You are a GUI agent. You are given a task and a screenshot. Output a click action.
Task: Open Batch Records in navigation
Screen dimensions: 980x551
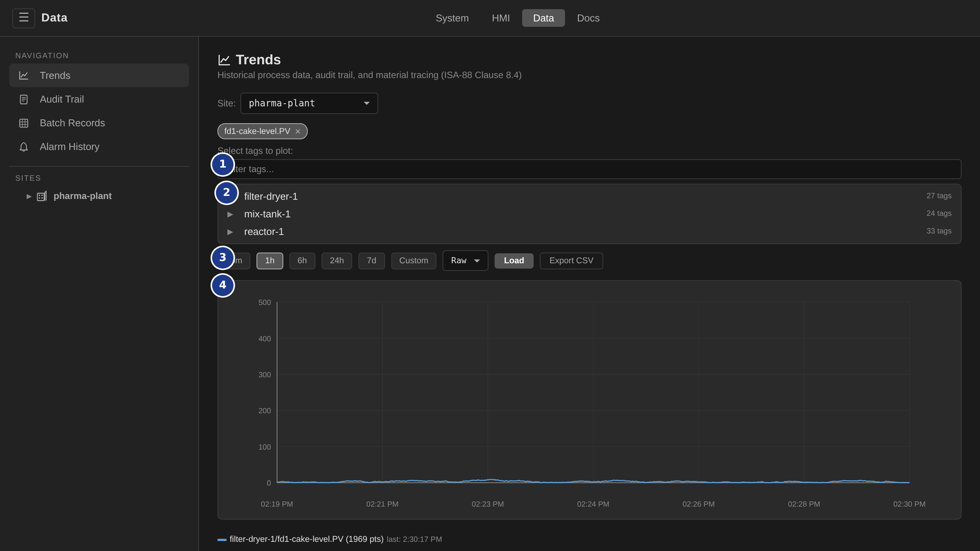(x=99, y=123)
